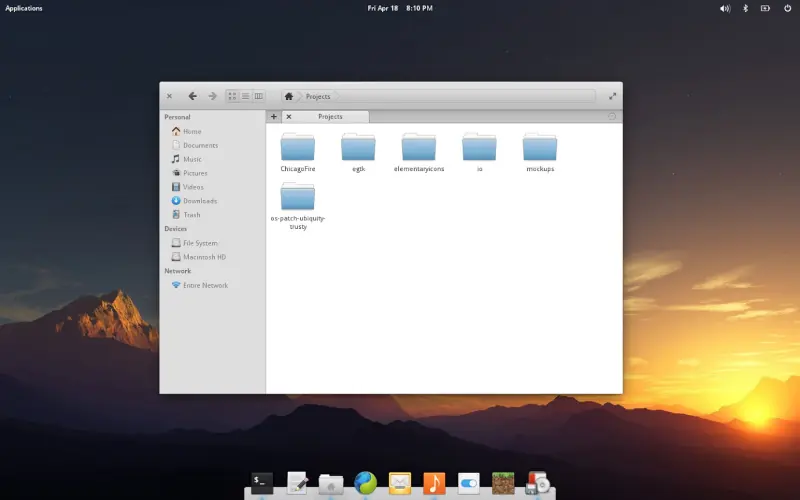Open the battery indicator

point(765,8)
